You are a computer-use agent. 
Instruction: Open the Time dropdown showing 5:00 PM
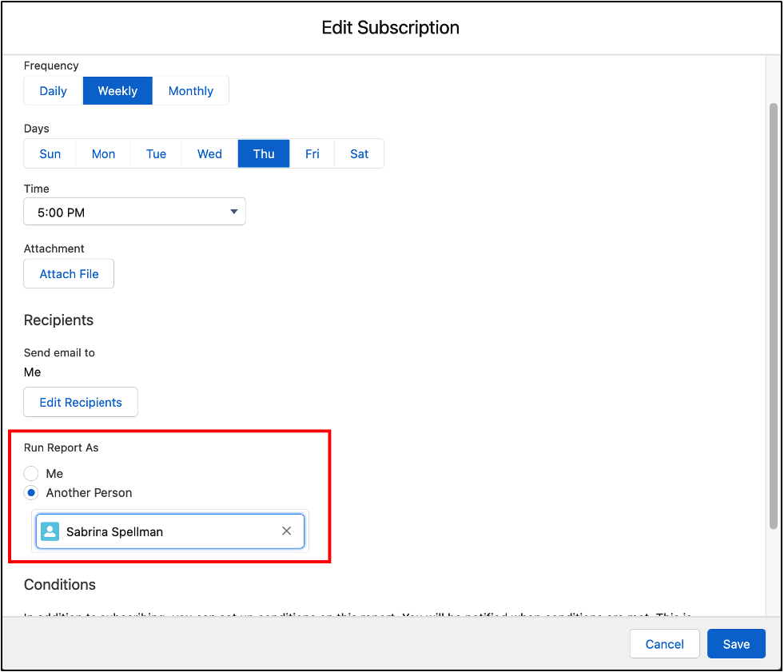[x=134, y=213]
